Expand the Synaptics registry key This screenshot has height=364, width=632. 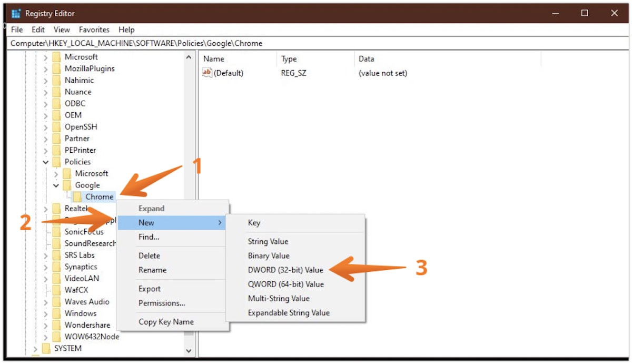46,267
